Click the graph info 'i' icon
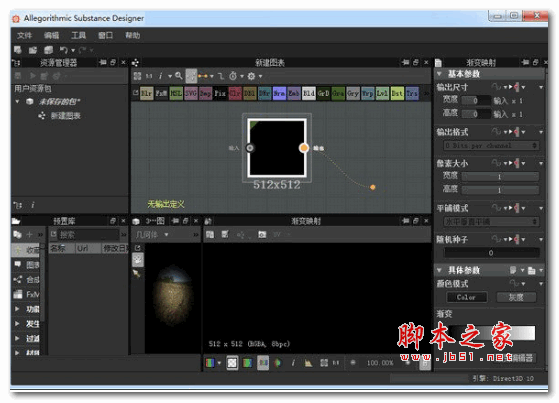The image size is (559, 403). (160, 76)
